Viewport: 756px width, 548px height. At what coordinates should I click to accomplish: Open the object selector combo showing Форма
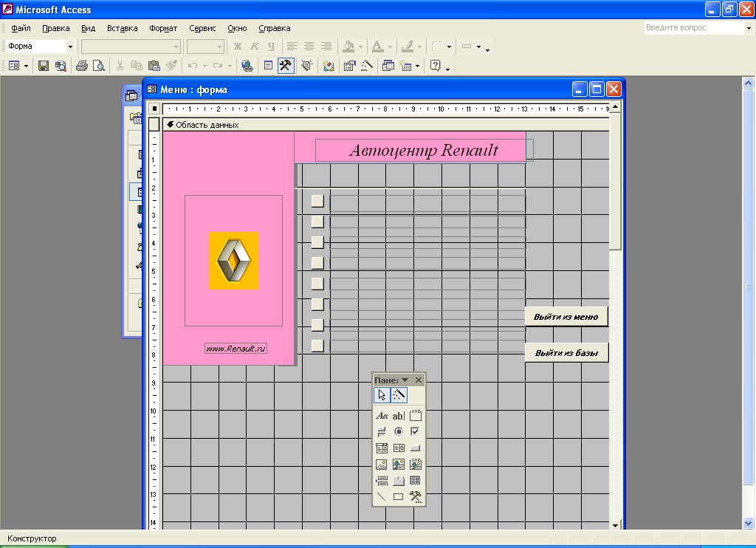(x=40, y=47)
